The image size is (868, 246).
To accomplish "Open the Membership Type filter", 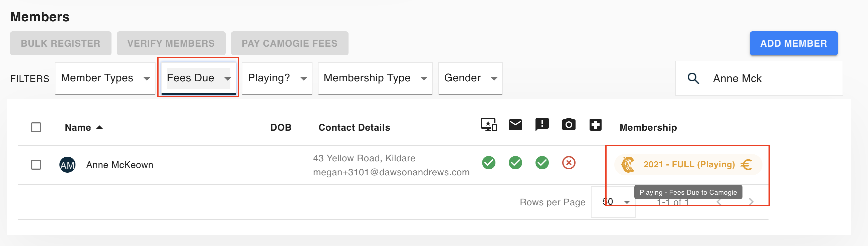I will 375,78.
